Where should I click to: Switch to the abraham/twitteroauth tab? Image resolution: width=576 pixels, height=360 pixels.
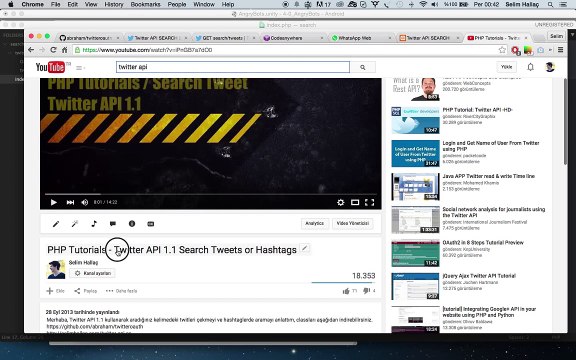point(90,38)
